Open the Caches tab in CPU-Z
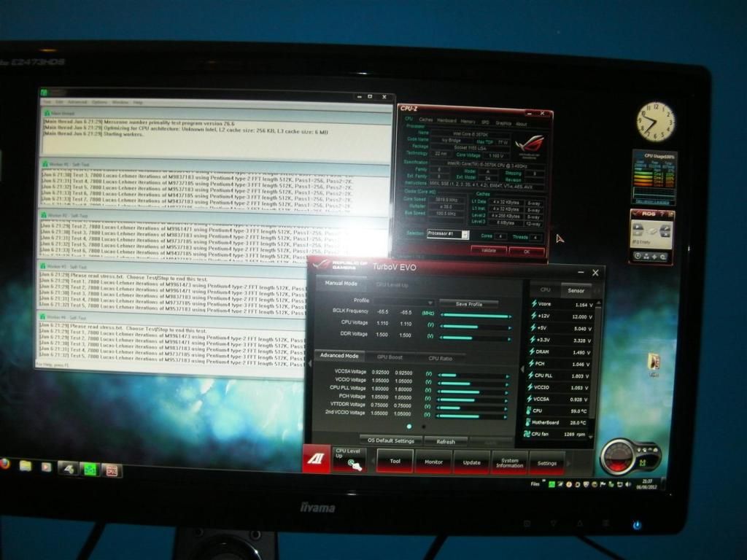This screenshot has width=747, height=560. [425, 120]
